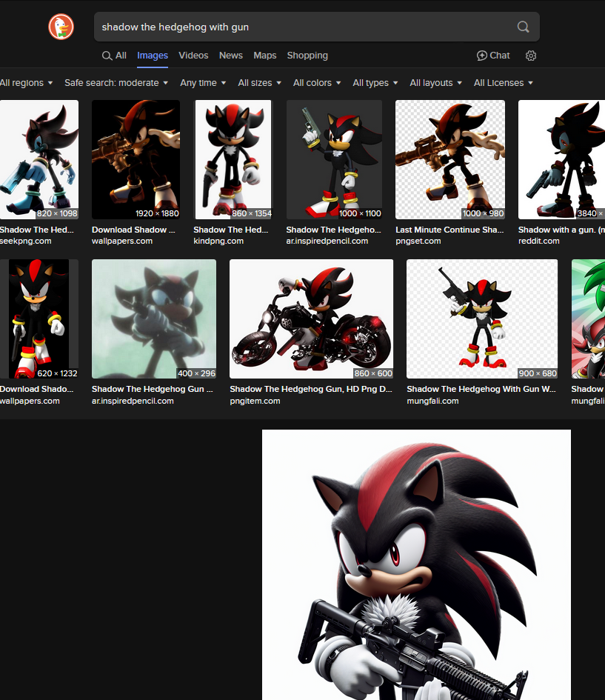Open the Shopping tab

click(x=307, y=56)
